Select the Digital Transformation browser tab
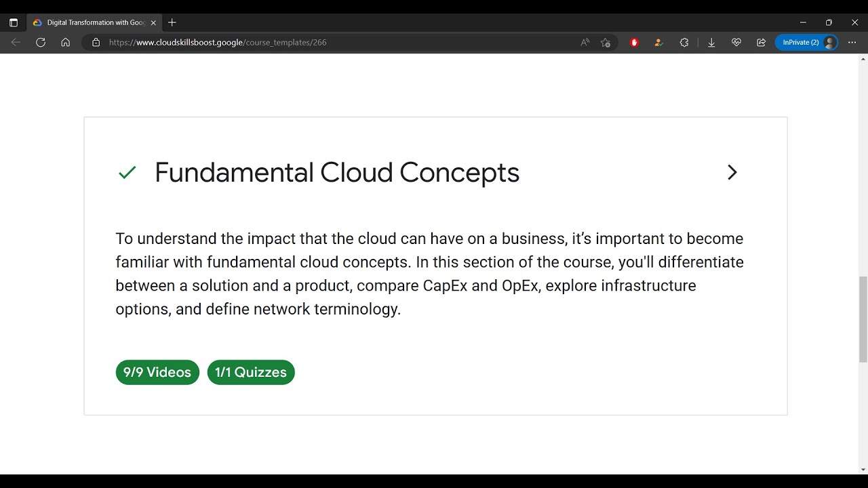The height and width of the screenshot is (488, 868). click(94, 22)
